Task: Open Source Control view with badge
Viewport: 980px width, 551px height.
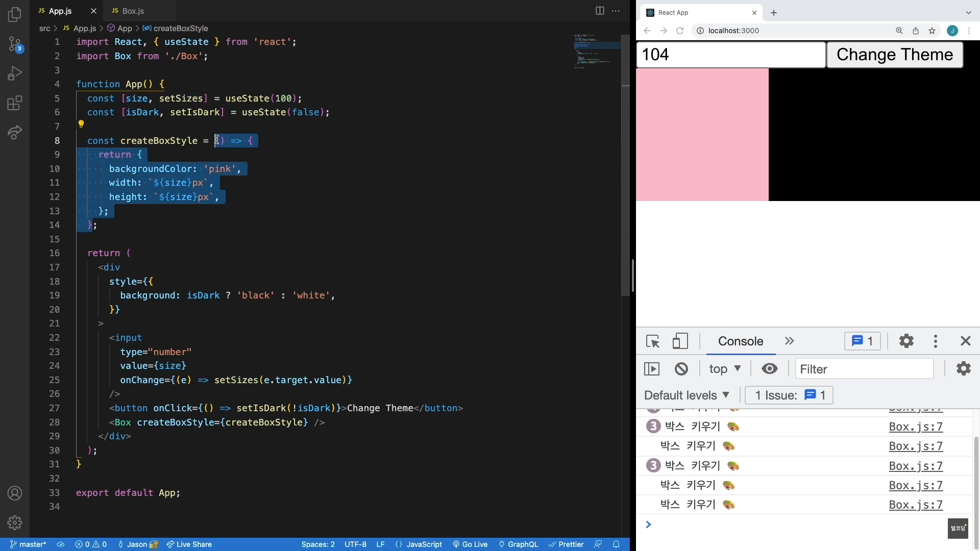Action: click(15, 44)
